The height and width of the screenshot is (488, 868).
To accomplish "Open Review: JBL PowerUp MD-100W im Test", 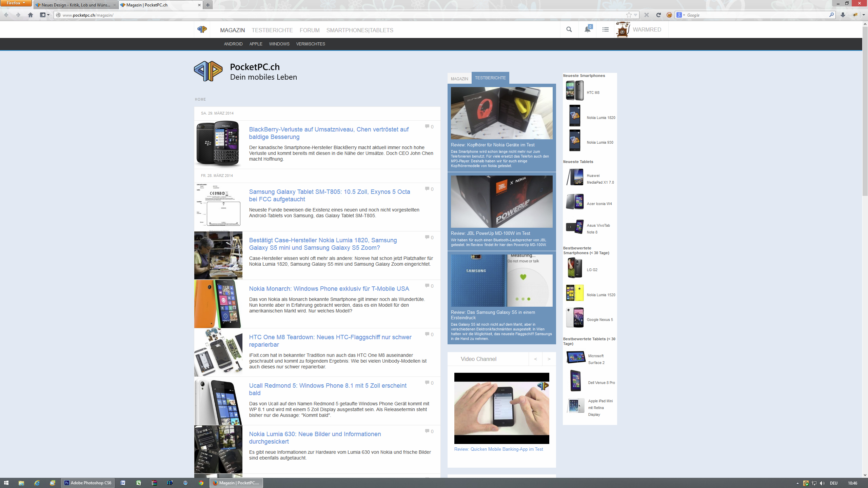I will tap(490, 233).
